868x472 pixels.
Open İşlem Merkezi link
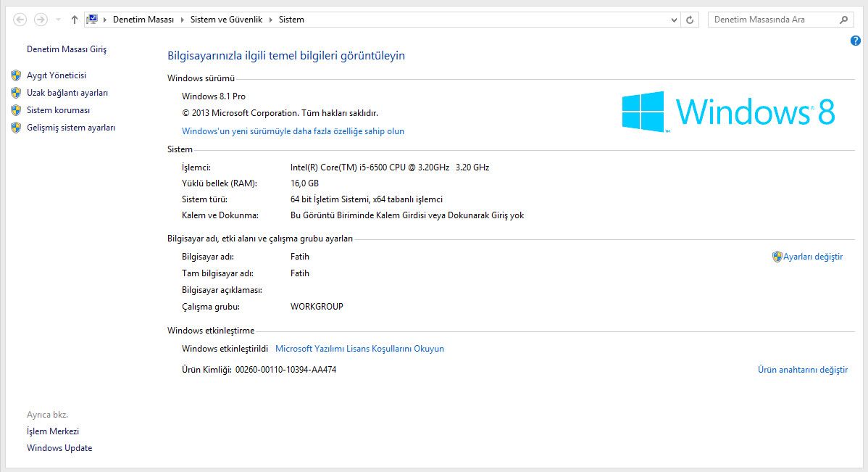[53, 431]
